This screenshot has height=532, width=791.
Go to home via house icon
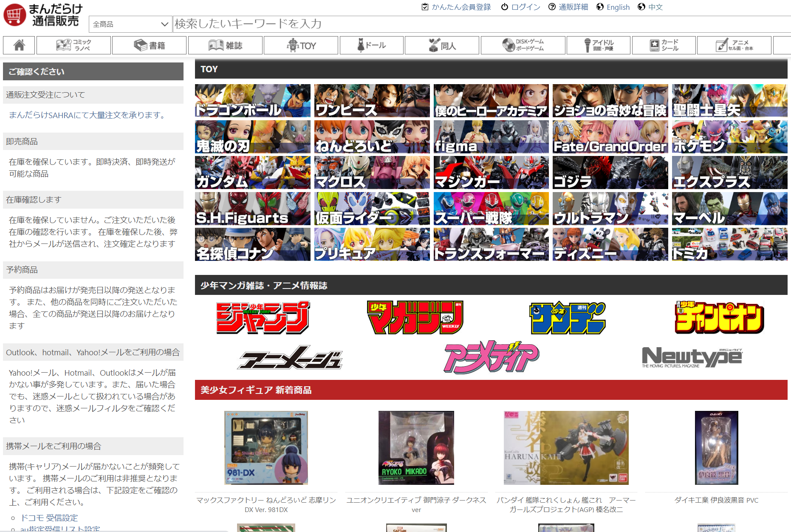tap(19, 45)
